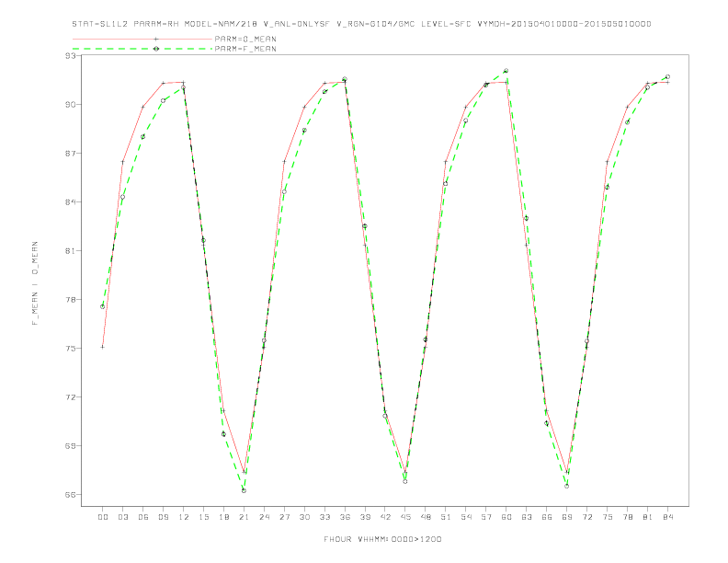The image size is (728, 563).
Task: Click the 45 x-axis hour label
Action: (405, 517)
